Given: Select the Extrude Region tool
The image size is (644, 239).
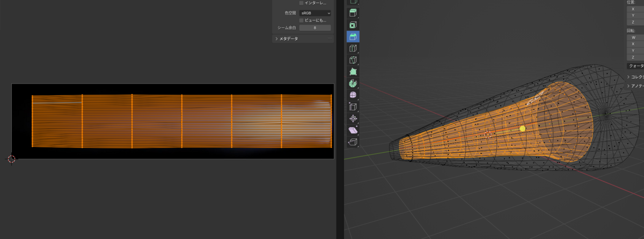Looking at the screenshot, I should click(353, 13).
